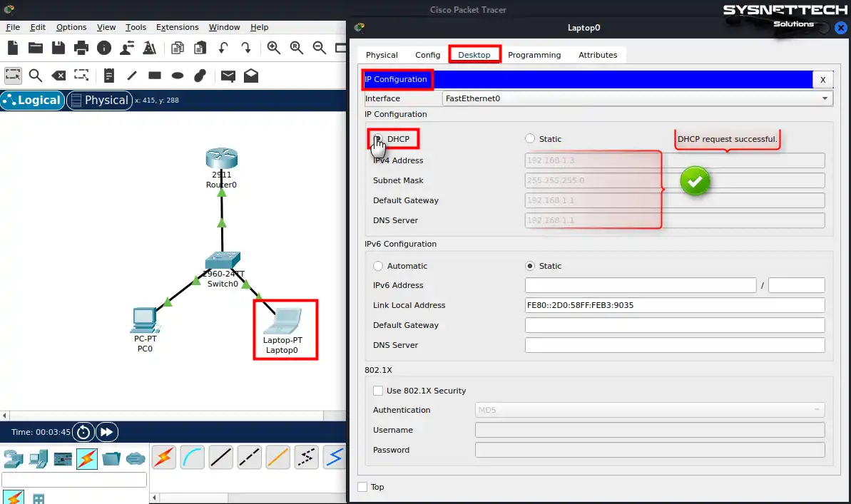The height and width of the screenshot is (504, 851).
Task: Click the Power Cycle Devices button
Action: point(83,432)
